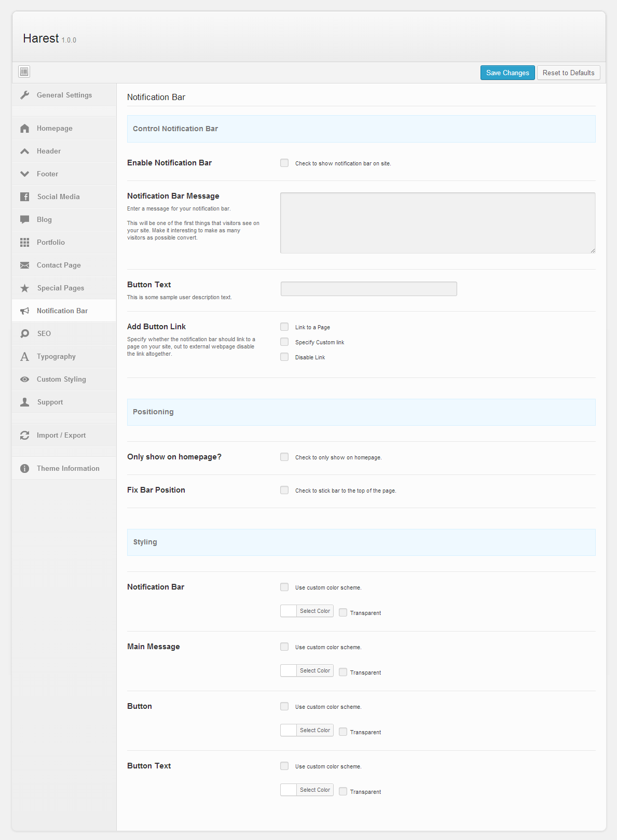The width and height of the screenshot is (617, 840).
Task: Click the Button Text input field
Action: (368, 289)
